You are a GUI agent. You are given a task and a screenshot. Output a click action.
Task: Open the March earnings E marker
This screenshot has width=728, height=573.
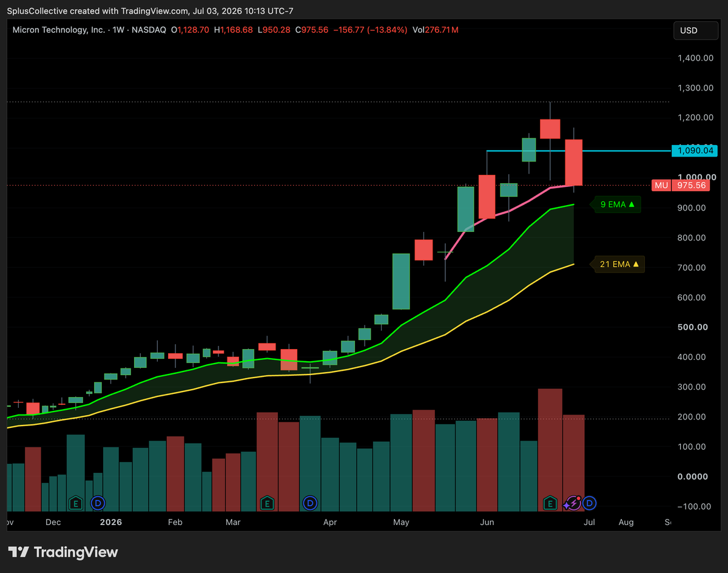[x=267, y=503]
